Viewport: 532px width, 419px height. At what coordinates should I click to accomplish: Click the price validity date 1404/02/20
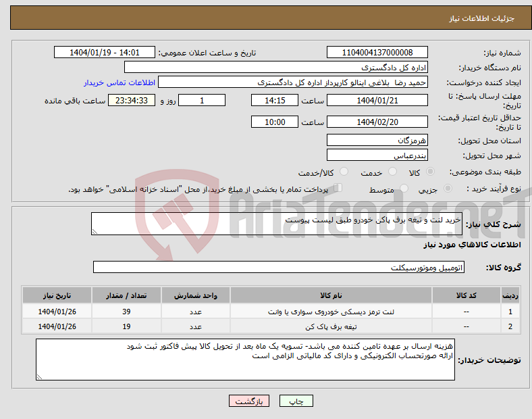click(377, 122)
